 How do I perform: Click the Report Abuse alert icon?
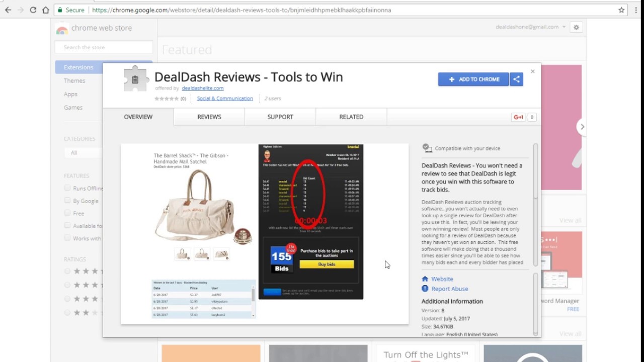(425, 289)
